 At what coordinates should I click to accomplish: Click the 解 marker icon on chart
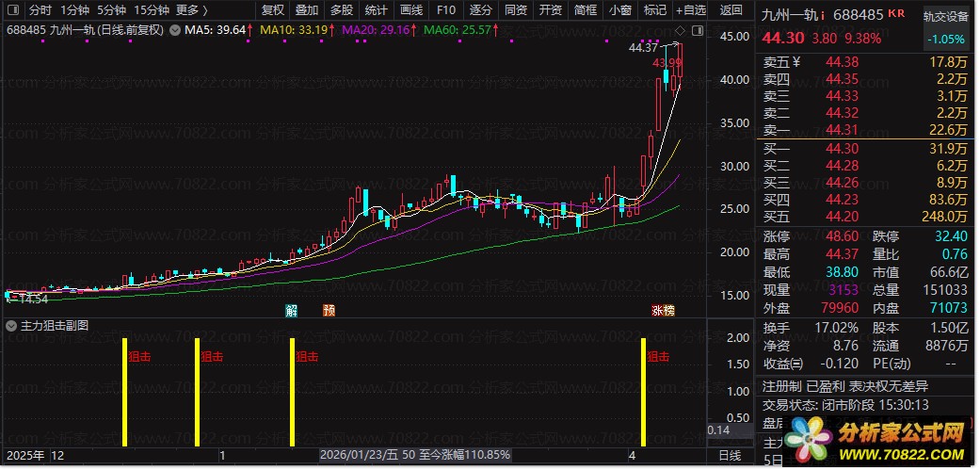coord(291,311)
